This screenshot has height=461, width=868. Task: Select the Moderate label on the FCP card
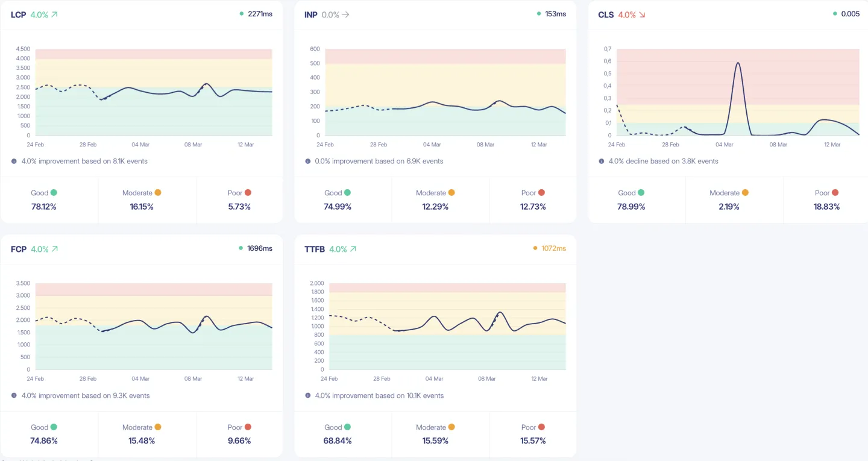click(x=137, y=427)
